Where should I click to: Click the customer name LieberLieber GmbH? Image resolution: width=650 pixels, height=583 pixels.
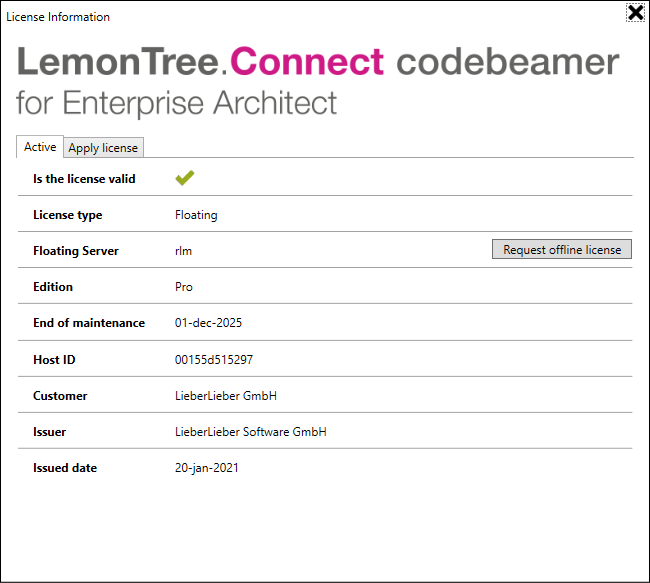point(226,396)
